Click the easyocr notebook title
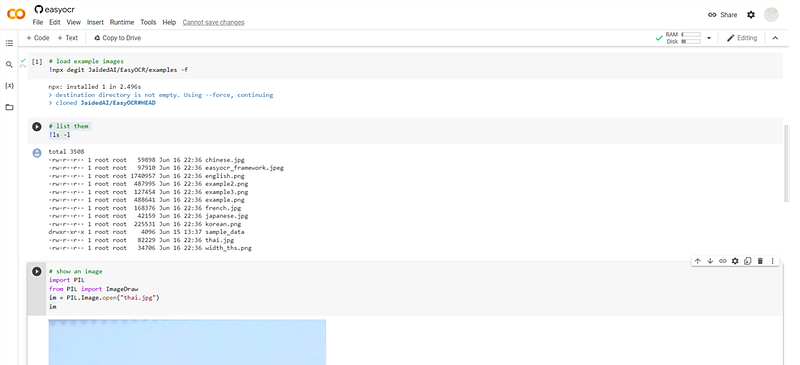 (x=60, y=10)
